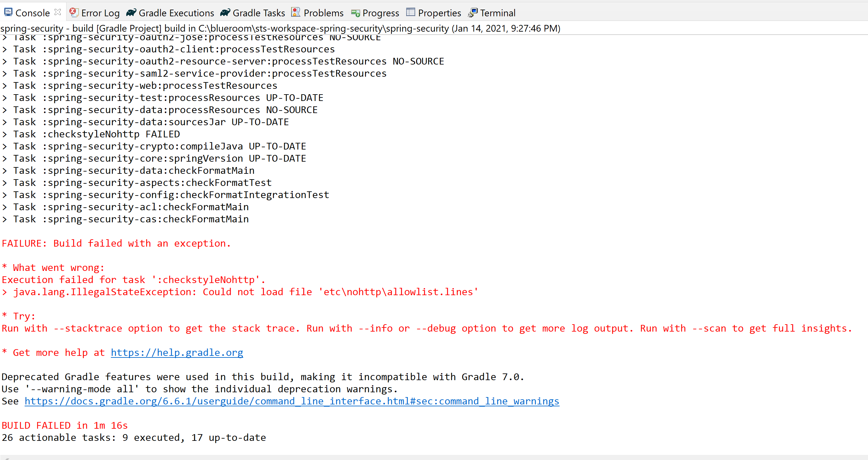Image resolution: width=868 pixels, height=460 pixels.
Task: Click the console build description header text
Action: 280,28
